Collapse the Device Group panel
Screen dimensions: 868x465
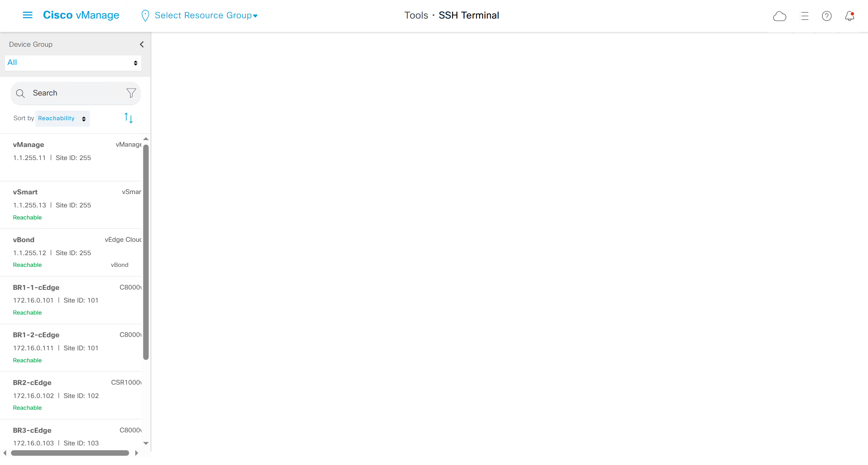pyautogui.click(x=141, y=44)
